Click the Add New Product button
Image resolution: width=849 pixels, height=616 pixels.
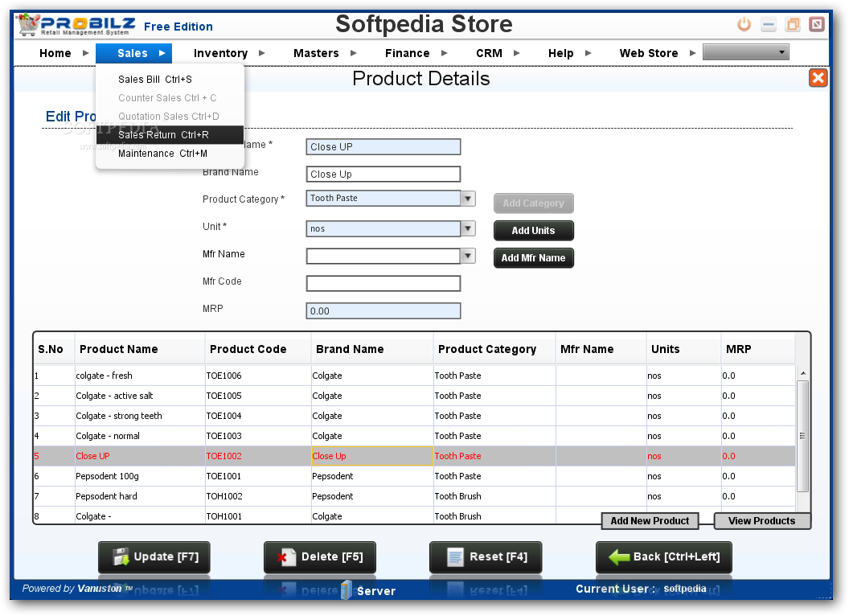pyautogui.click(x=650, y=520)
